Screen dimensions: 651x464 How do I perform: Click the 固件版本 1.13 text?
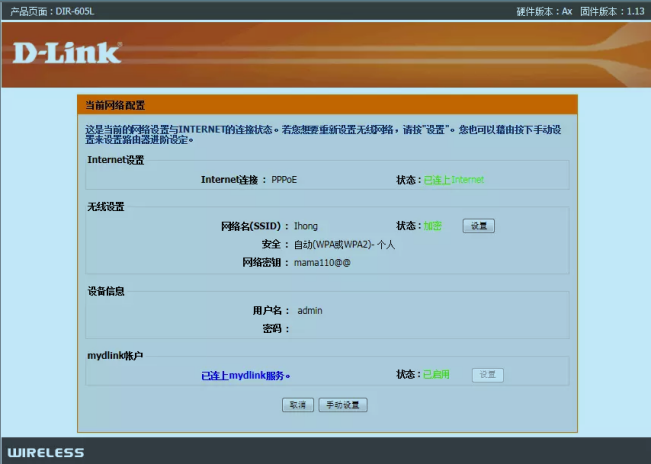point(612,11)
